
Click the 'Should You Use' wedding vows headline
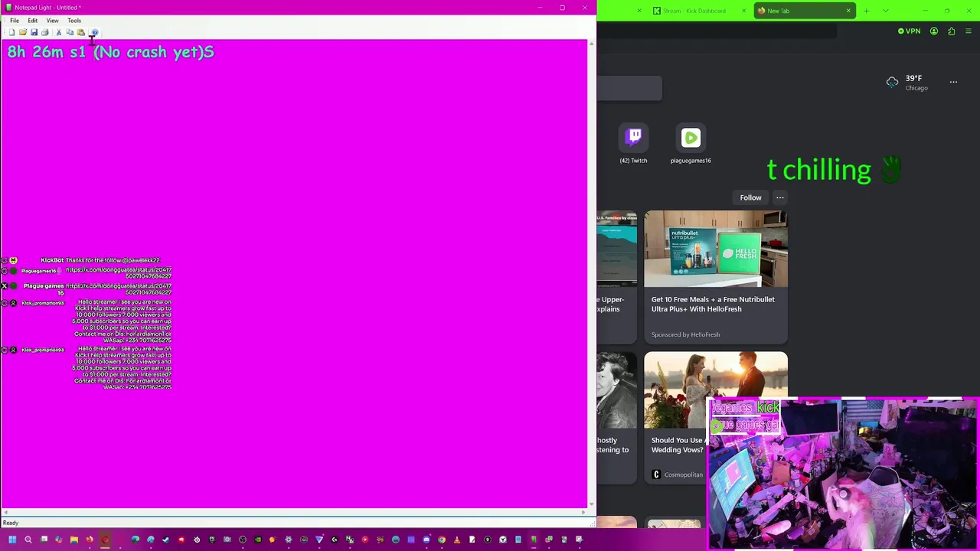[x=678, y=445]
